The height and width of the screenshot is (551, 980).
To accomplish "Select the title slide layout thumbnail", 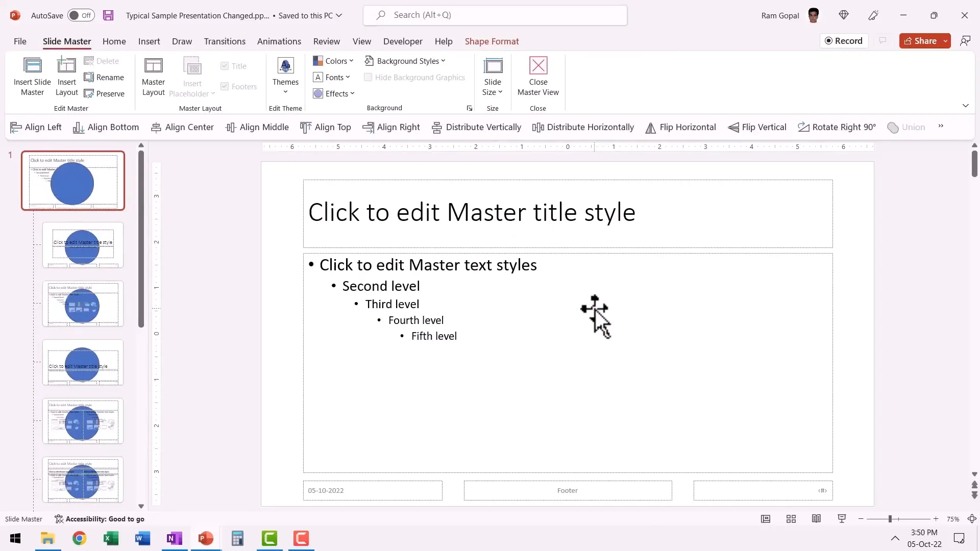I will [x=83, y=245].
